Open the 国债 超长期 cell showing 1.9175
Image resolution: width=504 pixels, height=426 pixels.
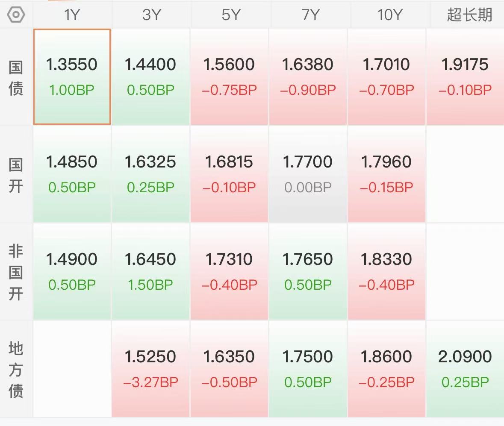pos(465,77)
